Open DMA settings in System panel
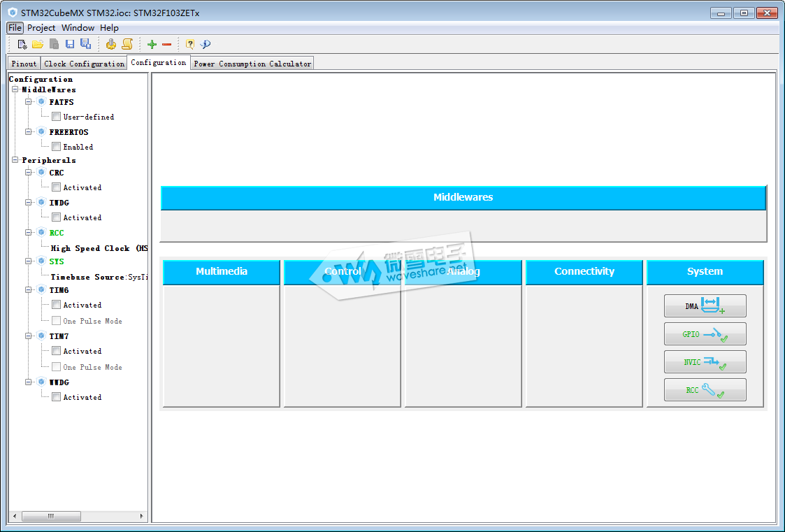This screenshot has height=532, width=785. 705,305
